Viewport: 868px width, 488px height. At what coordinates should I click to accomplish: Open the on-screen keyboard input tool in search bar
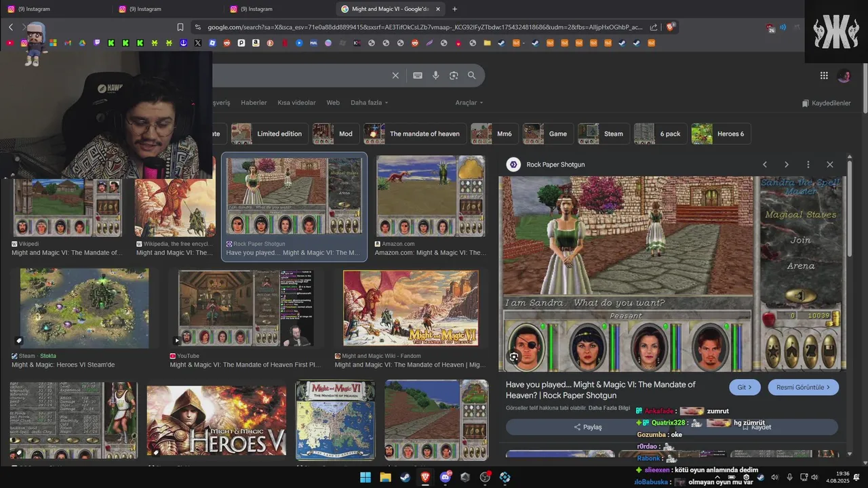(x=418, y=75)
